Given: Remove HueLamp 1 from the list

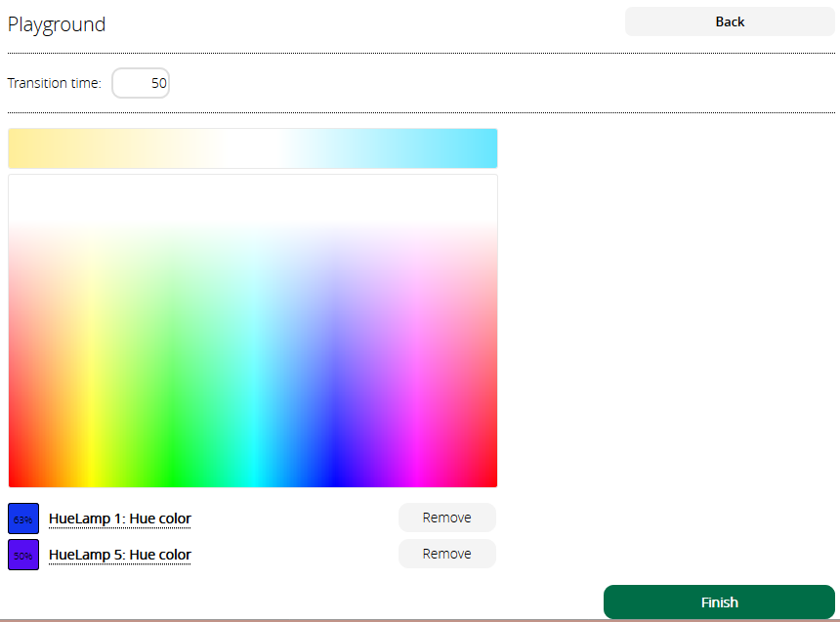Looking at the screenshot, I should pyautogui.click(x=446, y=518).
